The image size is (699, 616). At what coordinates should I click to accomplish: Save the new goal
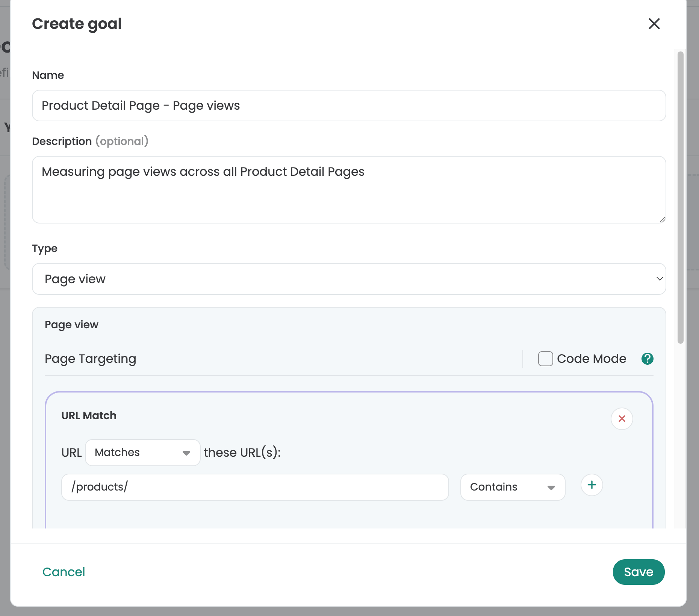click(x=638, y=572)
